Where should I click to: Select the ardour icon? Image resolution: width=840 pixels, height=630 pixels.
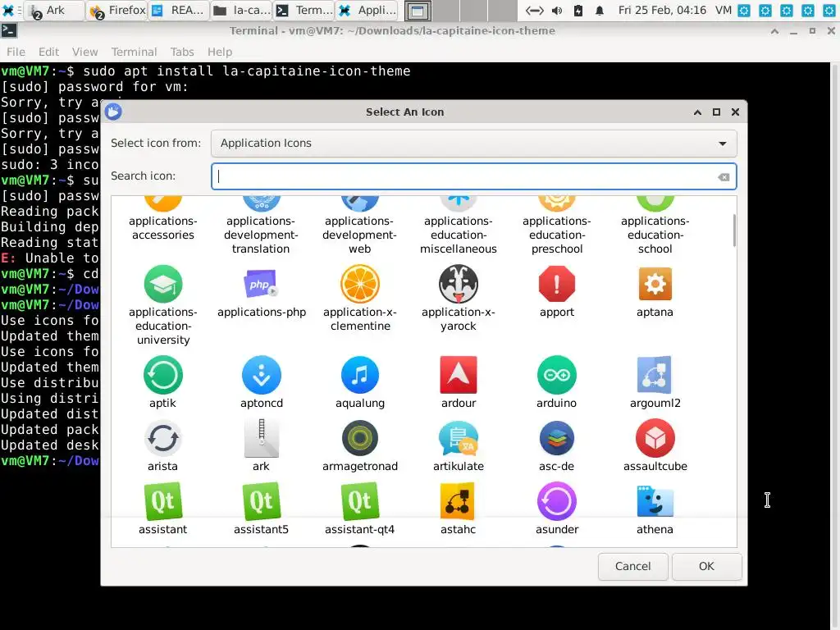click(458, 375)
